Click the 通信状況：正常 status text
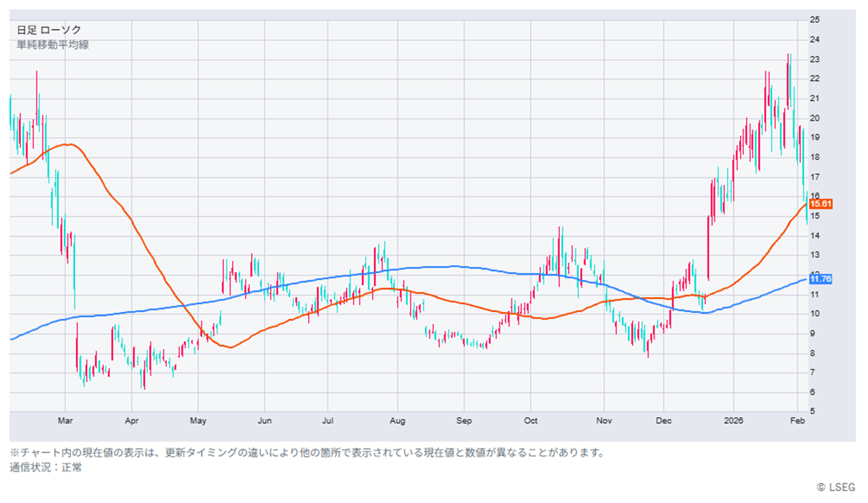The width and height of the screenshot is (868, 503). pos(45,468)
